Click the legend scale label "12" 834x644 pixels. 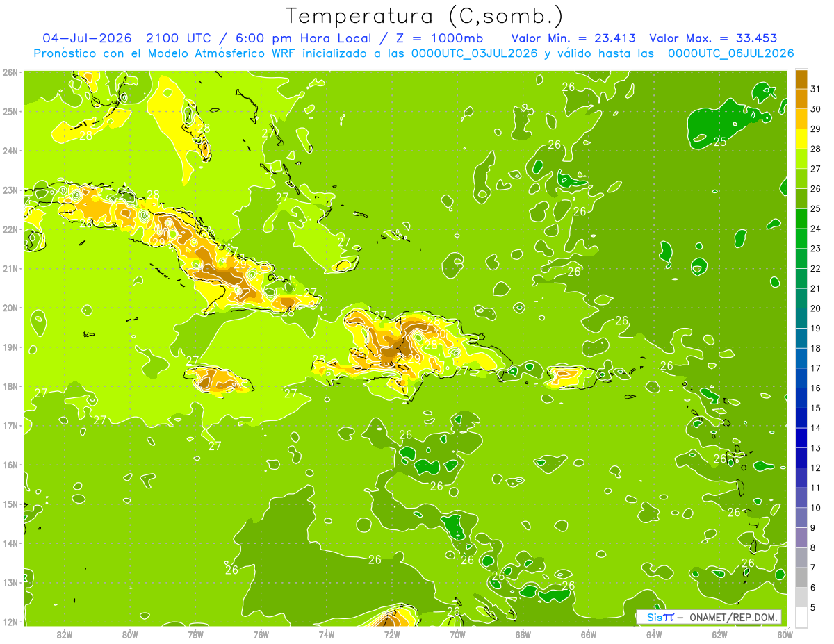pyautogui.click(x=816, y=468)
